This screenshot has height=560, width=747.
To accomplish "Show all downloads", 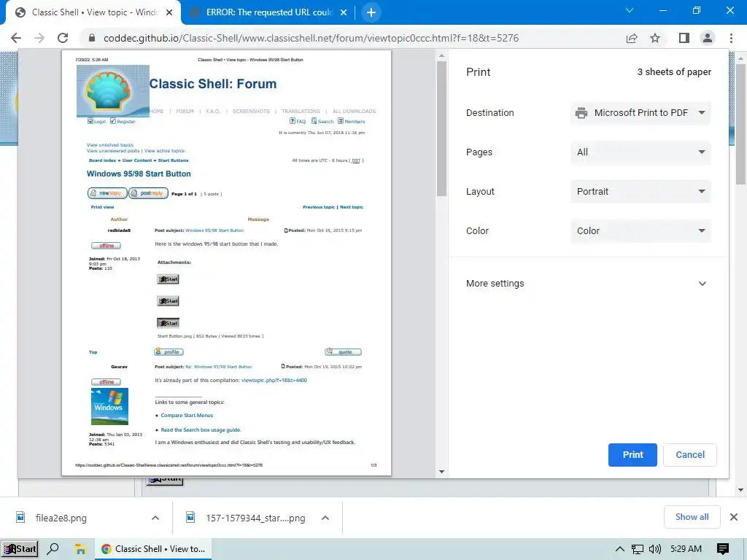I will (x=692, y=517).
